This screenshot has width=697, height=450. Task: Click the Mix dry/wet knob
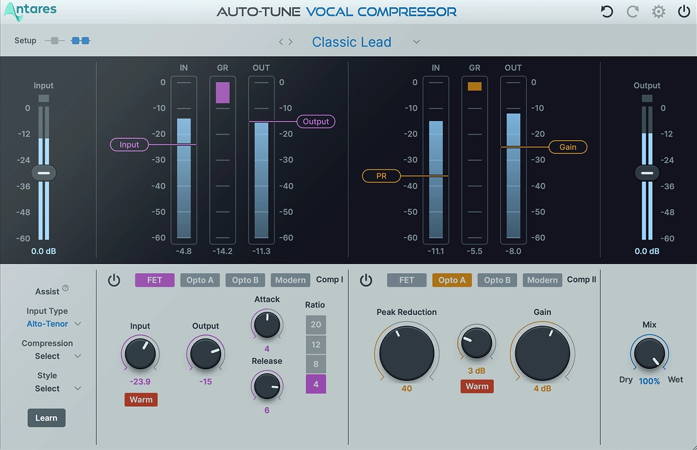coord(649,353)
